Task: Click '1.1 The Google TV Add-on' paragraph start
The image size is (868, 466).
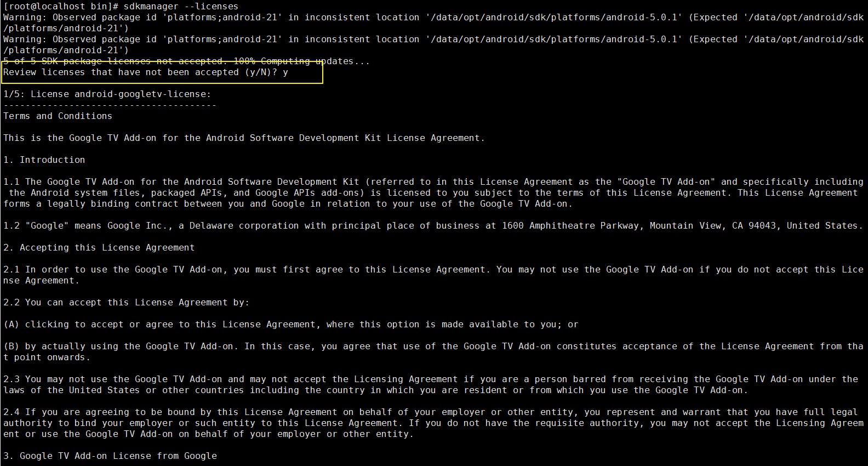Action: pos(69,182)
